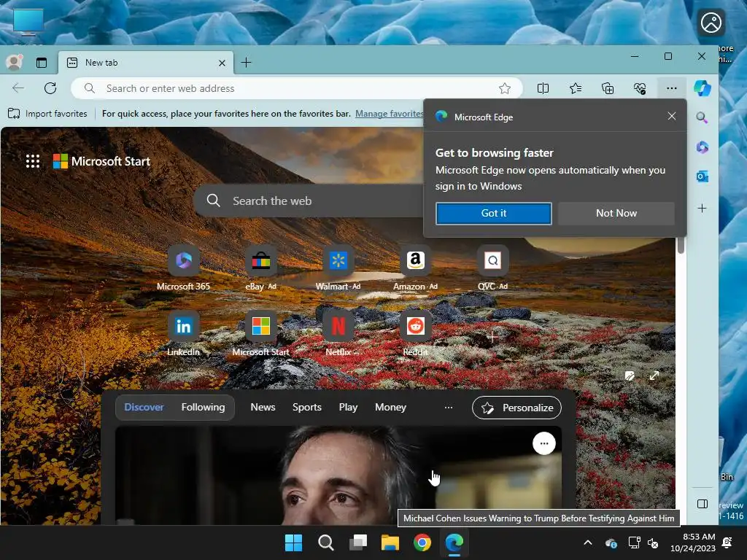Open the app launcher grid icon
Image resolution: width=747 pixels, height=560 pixels.
tap(32, 161)
